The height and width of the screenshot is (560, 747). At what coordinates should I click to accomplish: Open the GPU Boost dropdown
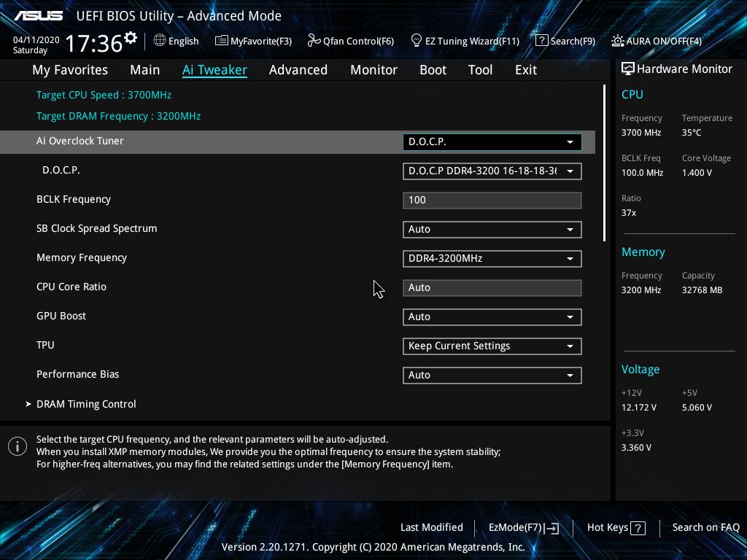click(x=492, y=316)
